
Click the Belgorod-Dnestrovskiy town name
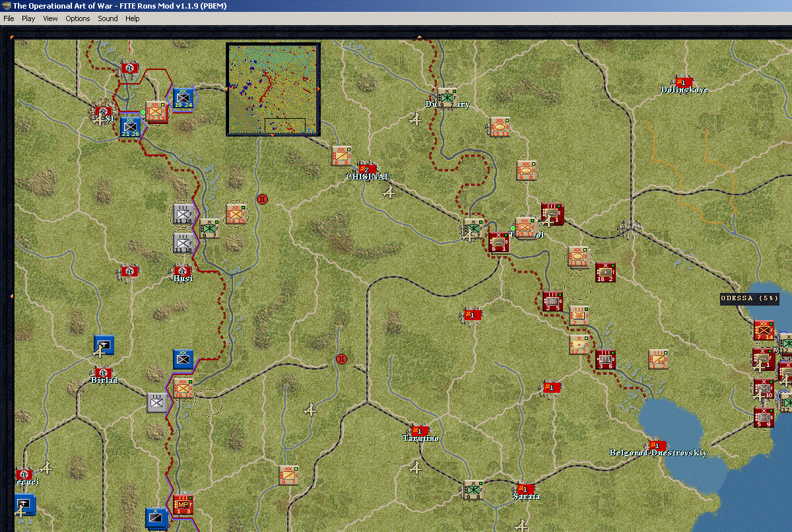pos(658,453)
